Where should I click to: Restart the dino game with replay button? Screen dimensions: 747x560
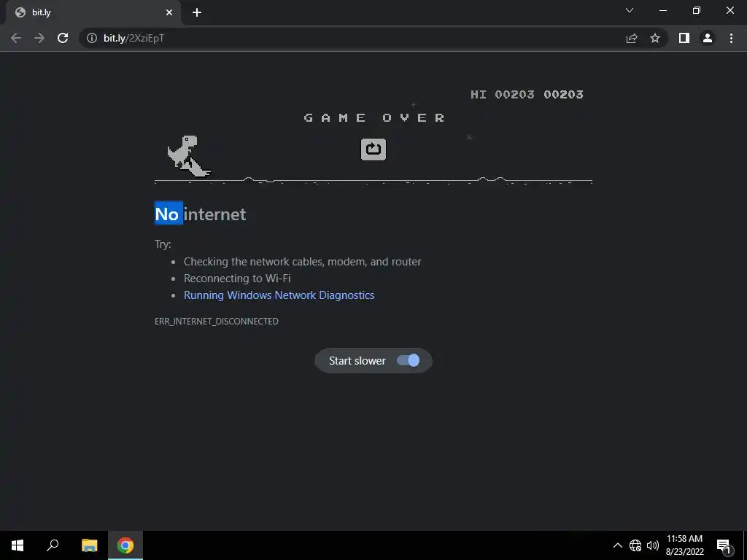(x=373, y=149)
